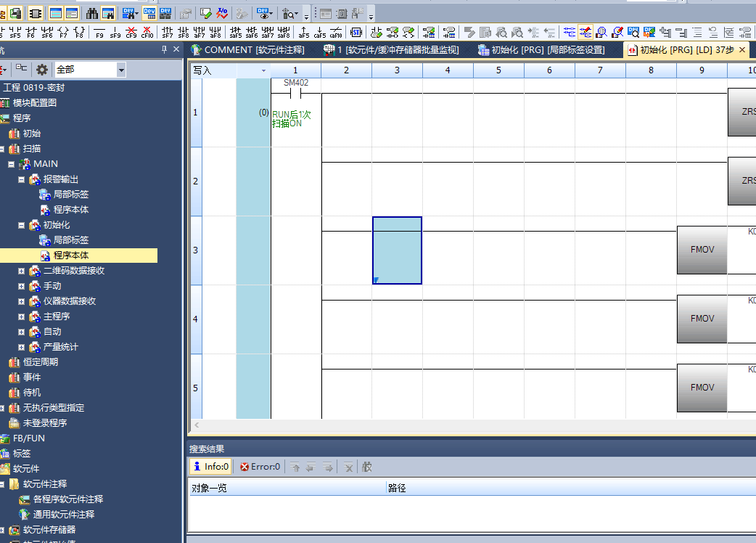Viewport: 756px width, 543px height.
Task: Toggle the Info:0 filter button
Action: click(211, 467)
